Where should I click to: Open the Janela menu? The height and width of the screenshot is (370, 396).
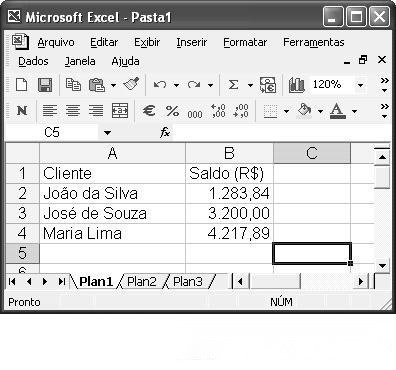[x=80, y=61]
